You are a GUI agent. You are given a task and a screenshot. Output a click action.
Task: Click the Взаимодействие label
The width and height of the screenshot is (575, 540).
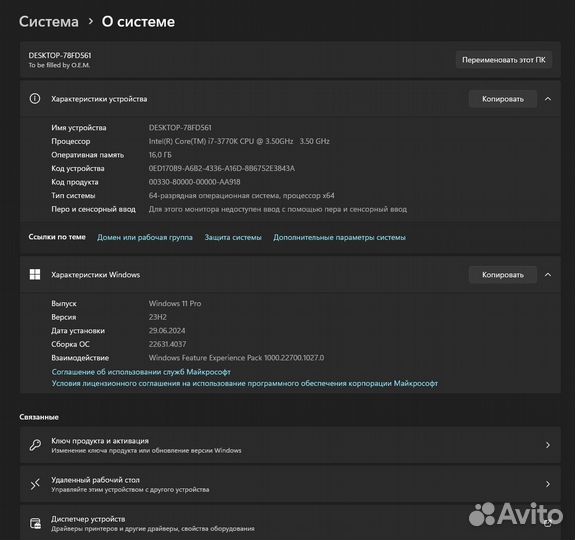click(x=80, y=358)
